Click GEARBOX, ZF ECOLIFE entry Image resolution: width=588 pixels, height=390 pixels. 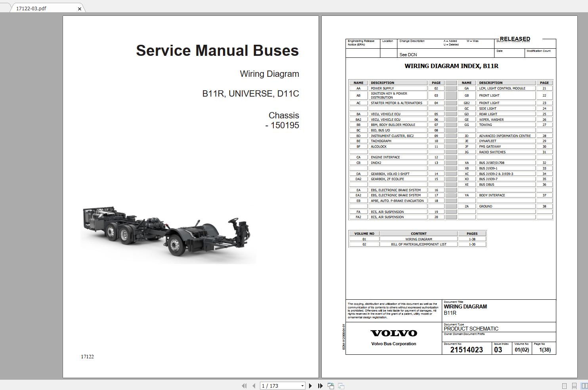tap(398, 179)
